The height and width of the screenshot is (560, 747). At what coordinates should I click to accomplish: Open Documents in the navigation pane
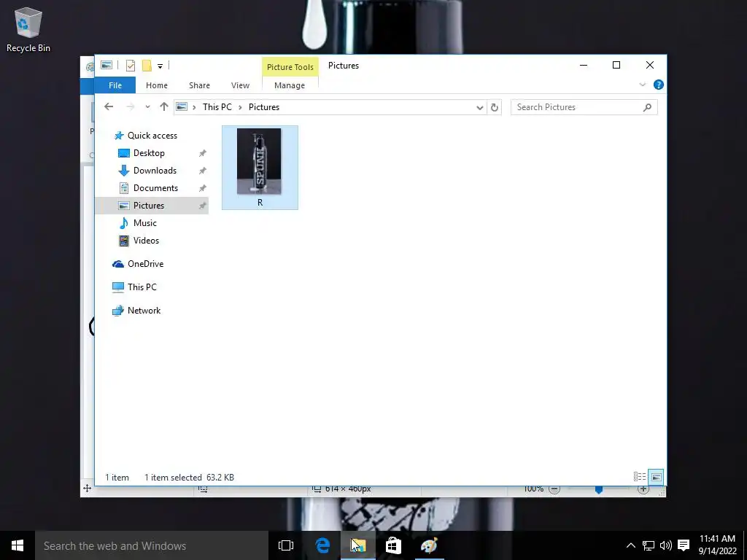point(156,188)
